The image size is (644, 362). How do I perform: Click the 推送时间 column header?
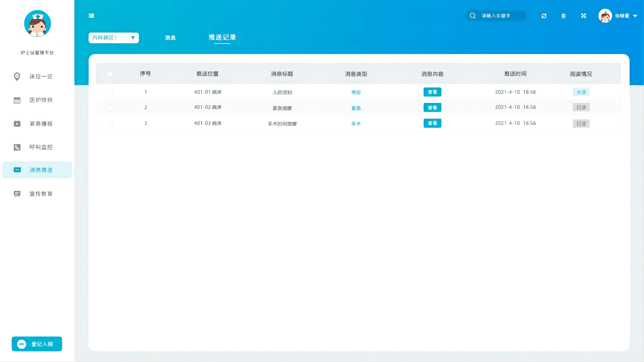tap(516, 74)
